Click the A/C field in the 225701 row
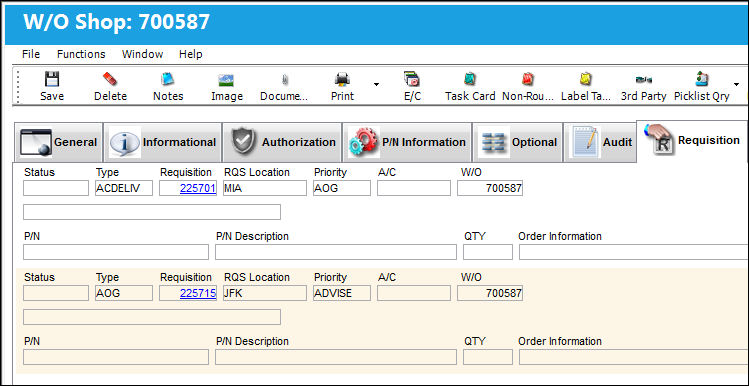Image resolution: width=749 pixels, height=386 pixels. coord(414,188)
